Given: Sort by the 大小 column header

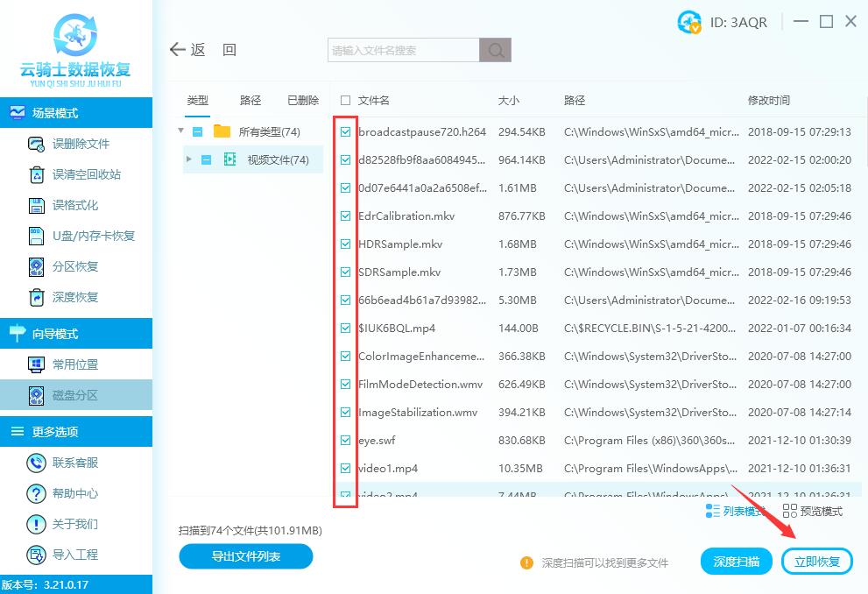Looking at the screenshot, I should 509,100.
